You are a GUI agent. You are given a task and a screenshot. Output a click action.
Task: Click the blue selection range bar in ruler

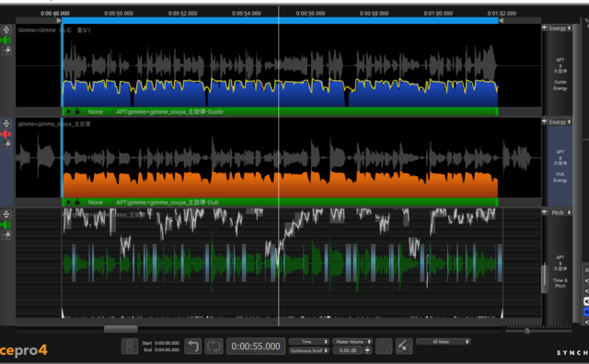coord(280,20)
